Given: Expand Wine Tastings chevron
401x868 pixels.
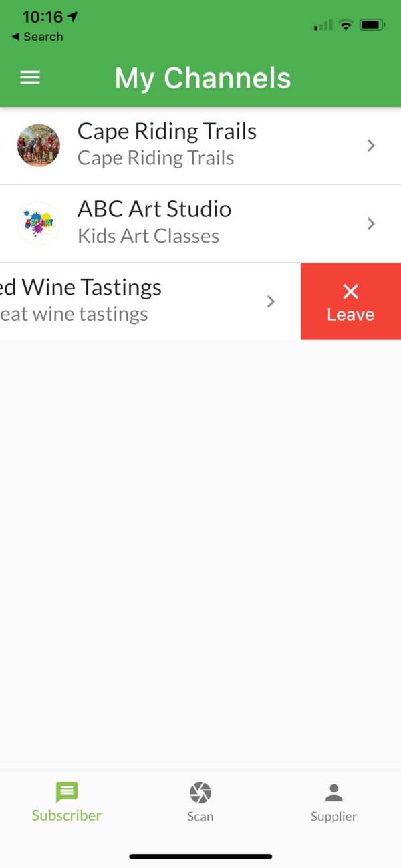Looking at the screenshot, I should point(271,301).
